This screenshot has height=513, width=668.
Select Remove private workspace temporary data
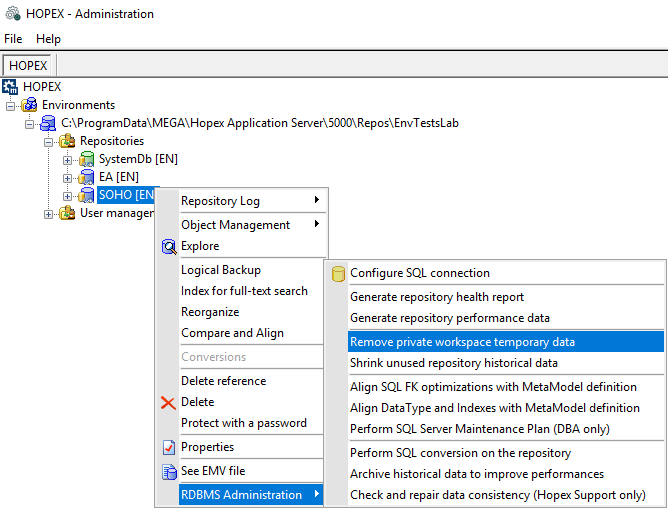coord(506,342)
